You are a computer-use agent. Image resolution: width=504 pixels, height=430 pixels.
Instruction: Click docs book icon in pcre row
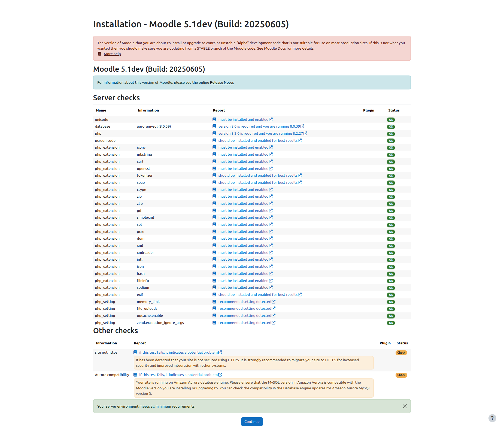[x=214, y=231]
